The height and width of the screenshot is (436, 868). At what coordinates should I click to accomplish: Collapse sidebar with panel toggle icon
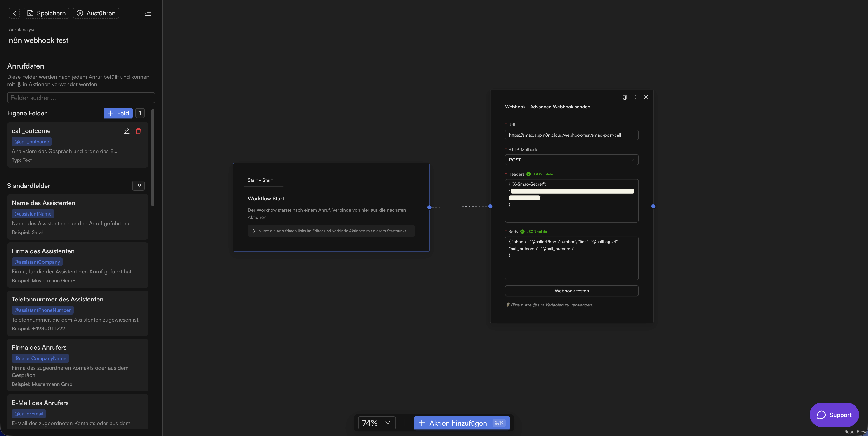point(148,13)
